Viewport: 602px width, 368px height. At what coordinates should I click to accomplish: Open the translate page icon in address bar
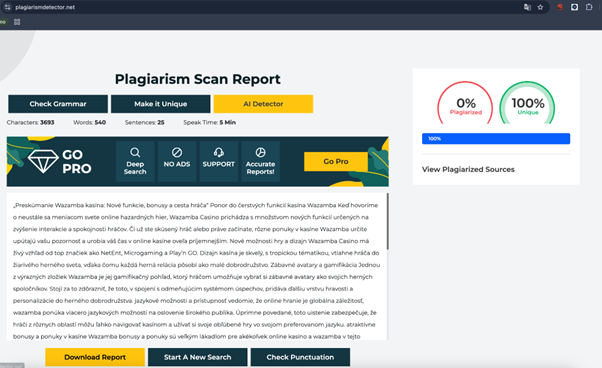coord(527,7)
